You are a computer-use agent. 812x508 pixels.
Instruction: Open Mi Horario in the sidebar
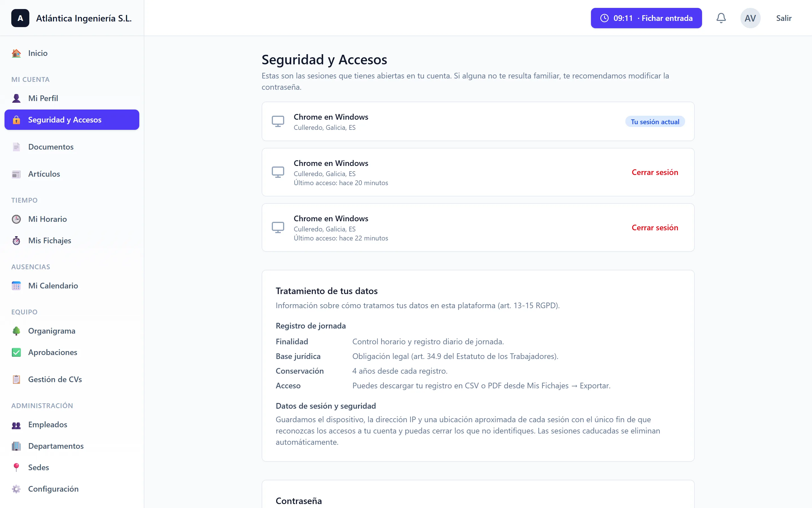pos(72,219)
